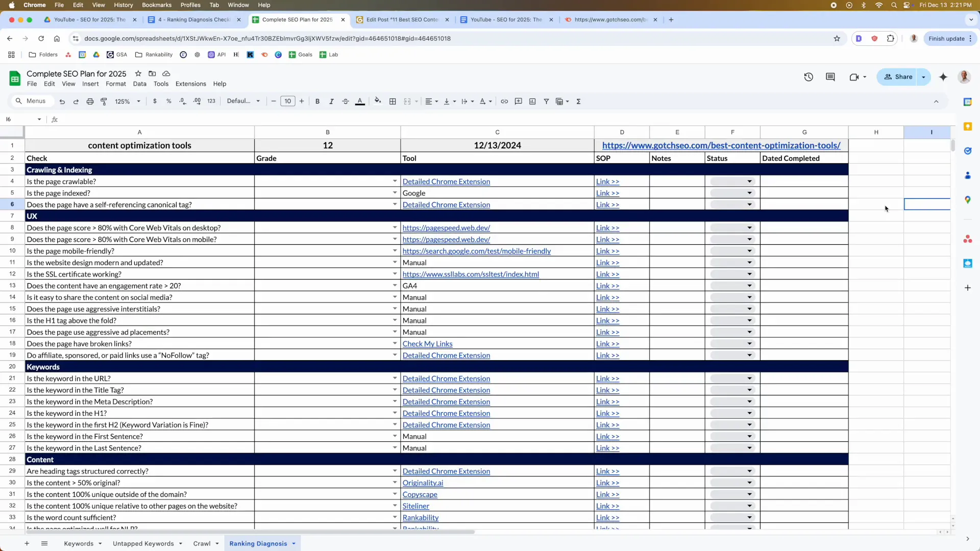The image size is (980, 551).
Task: Open version history
Action: pos(808,77)
